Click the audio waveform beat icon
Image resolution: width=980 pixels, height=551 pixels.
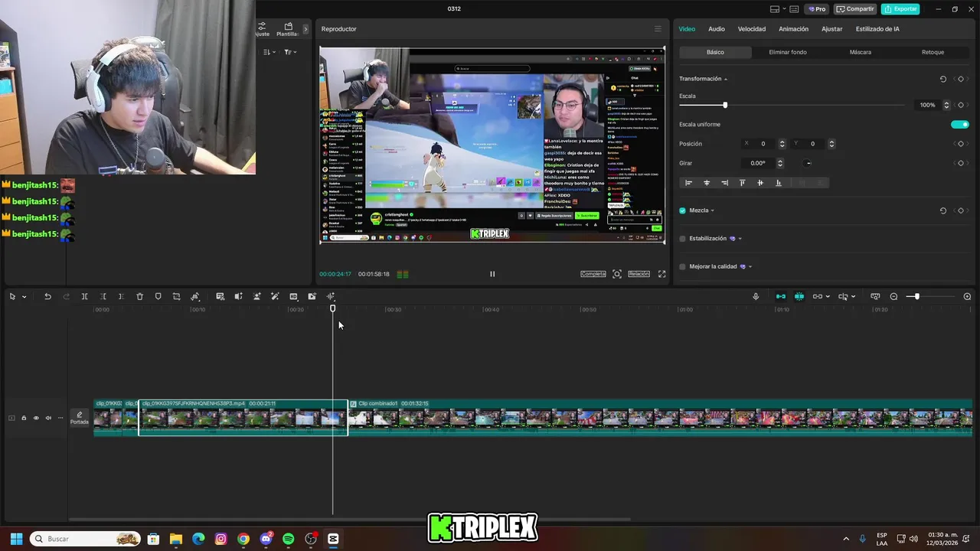(331, 296)
